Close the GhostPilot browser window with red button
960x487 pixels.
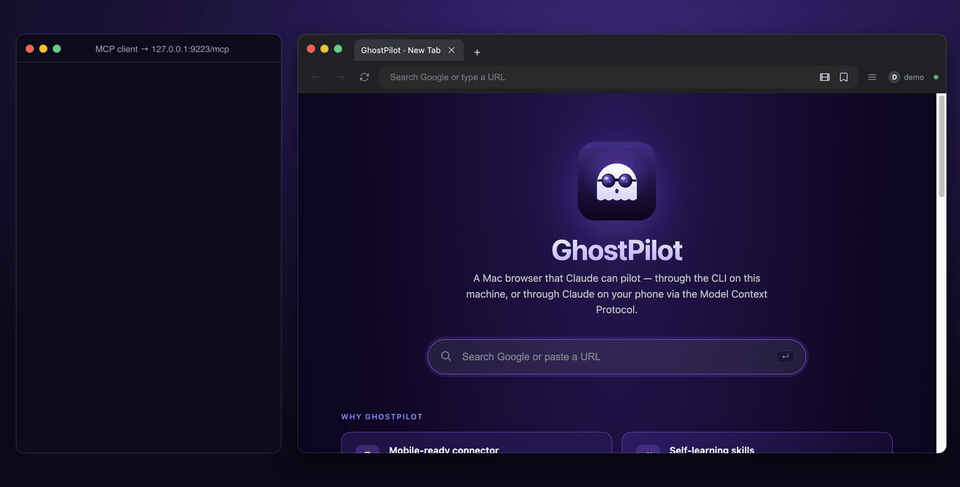(311, 48)
